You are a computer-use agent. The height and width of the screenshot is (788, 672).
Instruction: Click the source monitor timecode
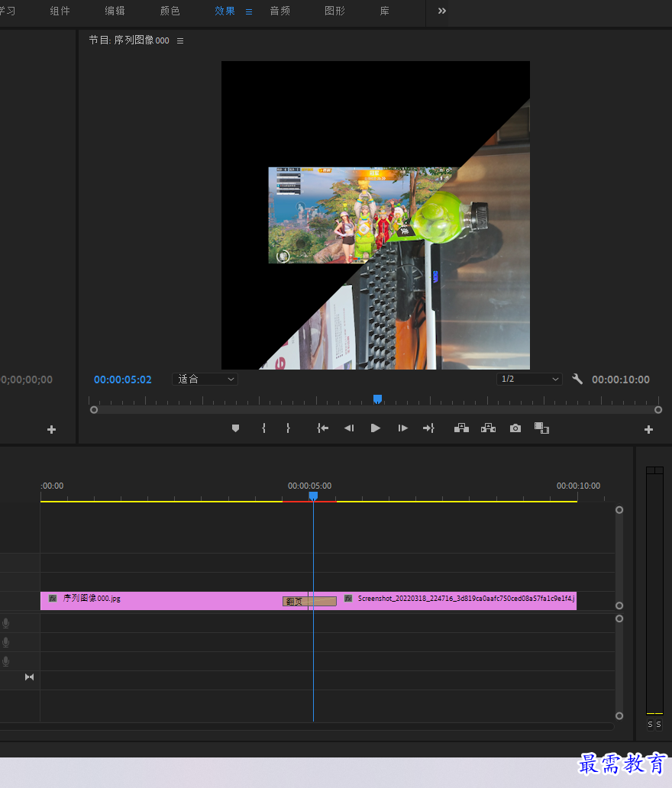click(26, 380)
